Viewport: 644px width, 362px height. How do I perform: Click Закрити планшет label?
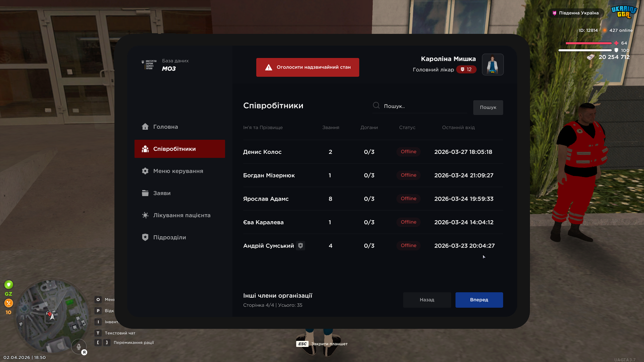tap(330, 344)
